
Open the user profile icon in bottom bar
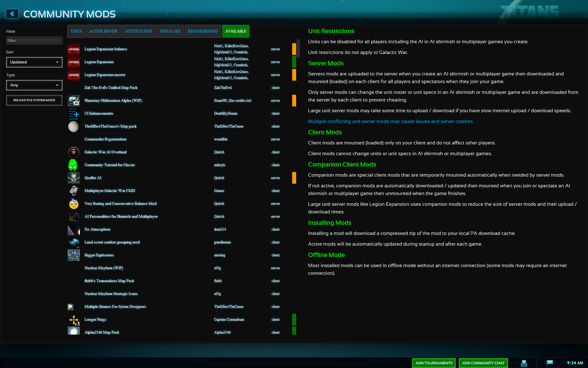point(524,363)
